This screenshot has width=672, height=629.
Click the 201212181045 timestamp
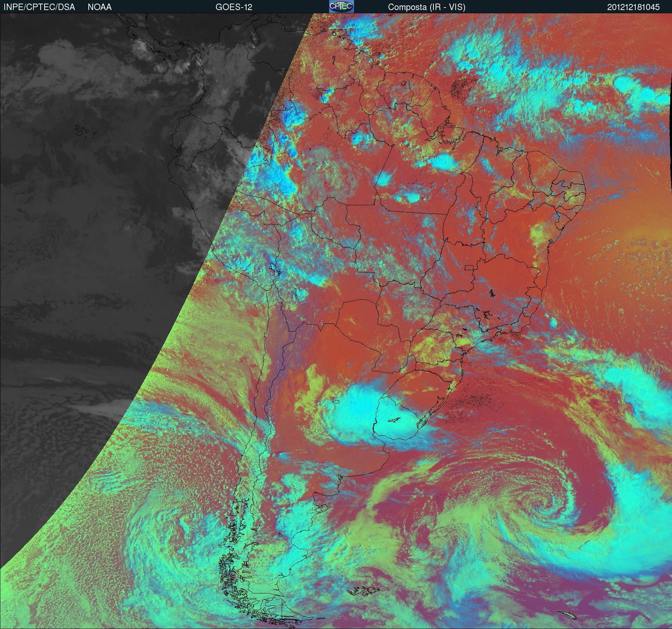click(634, 7)
